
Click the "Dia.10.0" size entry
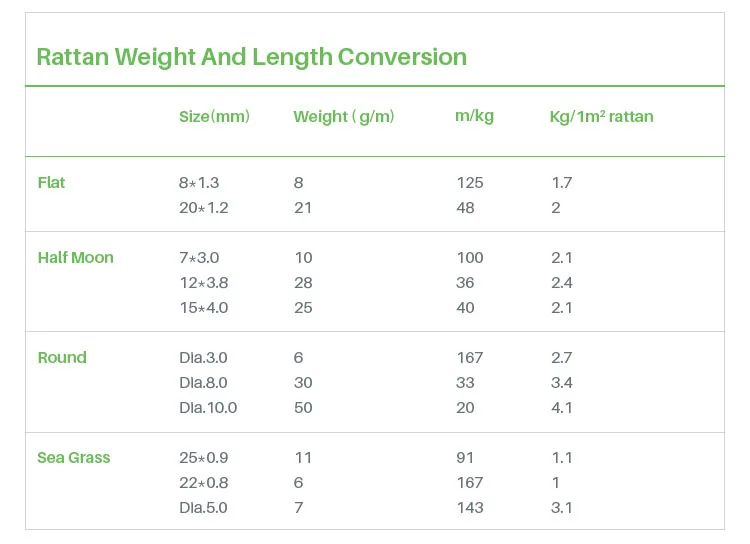208,408
